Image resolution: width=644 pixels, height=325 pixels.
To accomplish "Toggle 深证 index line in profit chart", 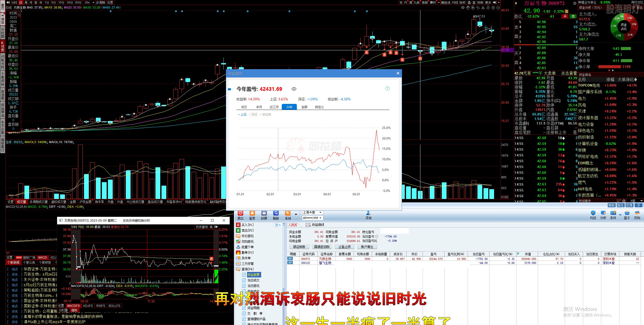I will point(253,114).
